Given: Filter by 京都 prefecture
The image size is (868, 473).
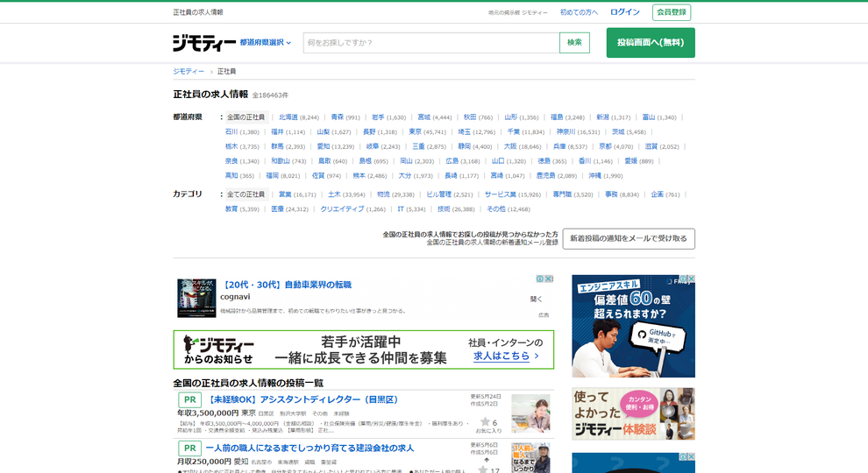Looking at the screenshot, I should click(605, 146).
